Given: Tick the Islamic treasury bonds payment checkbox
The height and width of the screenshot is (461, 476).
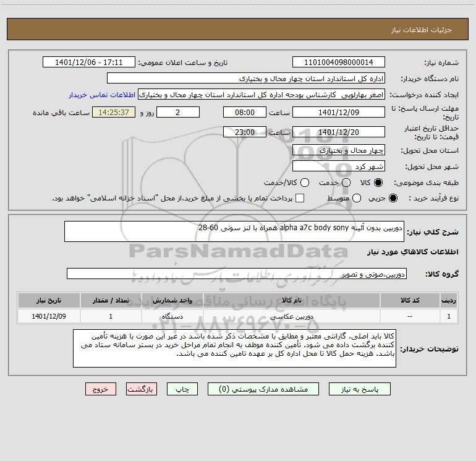Looking at the screenshot, I should (300, 198).
